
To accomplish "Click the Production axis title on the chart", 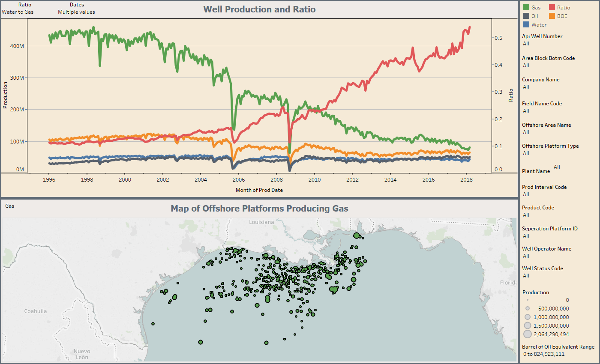I will click(x=5, y=95).
